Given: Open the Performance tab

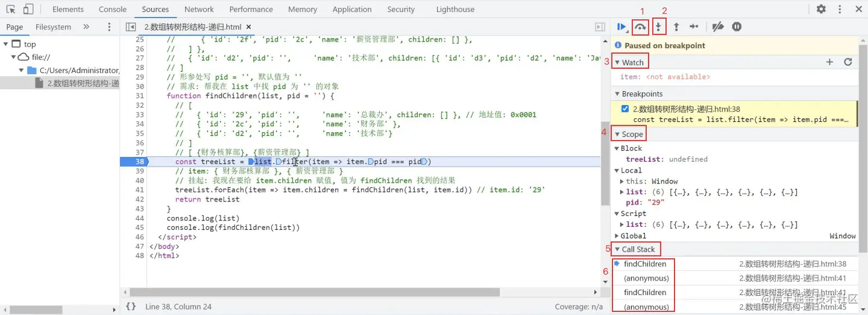Looking at the screenshot, I should pos(251,9).
